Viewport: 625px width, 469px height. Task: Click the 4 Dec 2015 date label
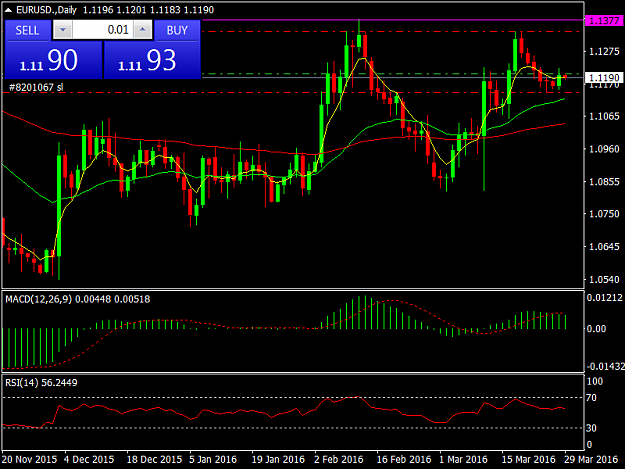point(89,459)
